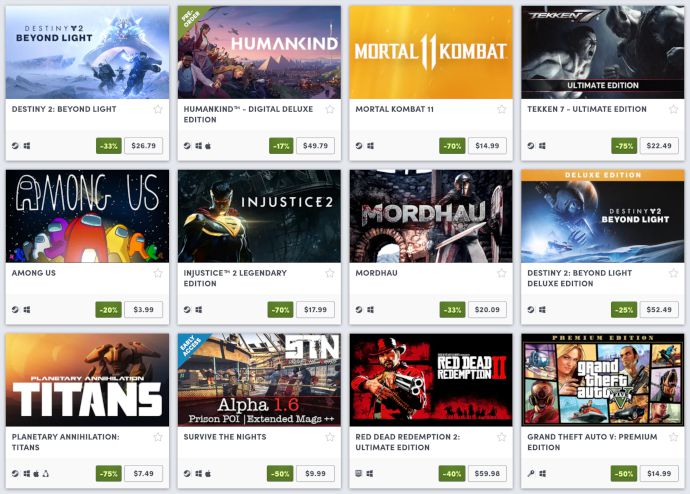Click key icon under Grand Theft Auto V

pyautogui.click(x=531, y=474)
